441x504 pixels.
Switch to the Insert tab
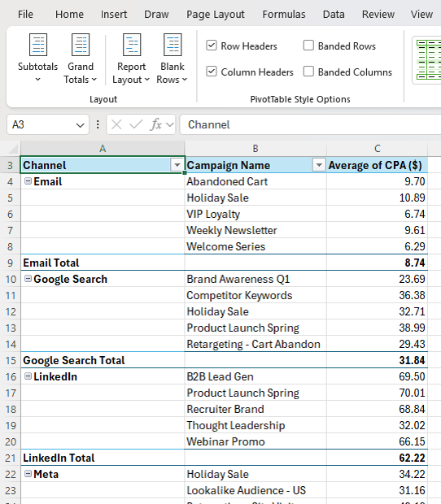(114, 15)
